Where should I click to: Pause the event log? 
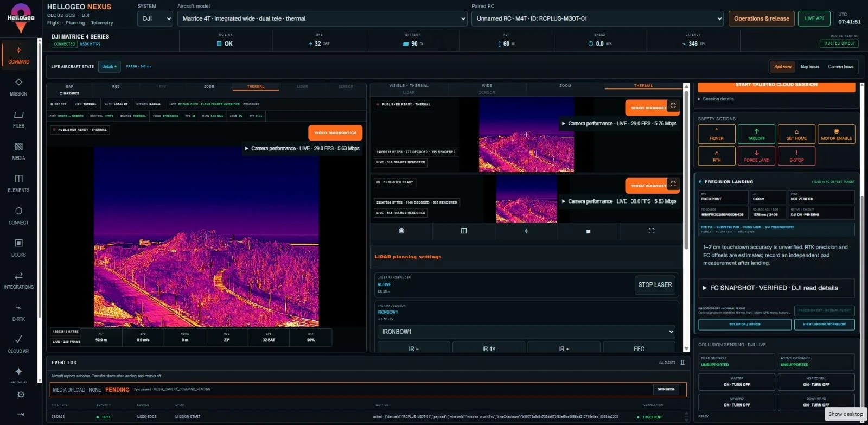(682, 363)
